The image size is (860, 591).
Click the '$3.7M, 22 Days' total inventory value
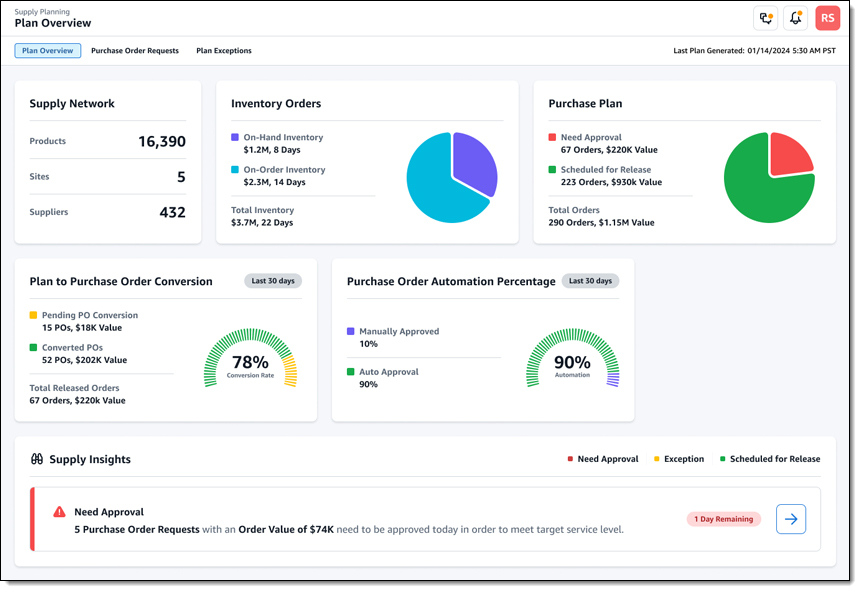(x=262, y=223)
